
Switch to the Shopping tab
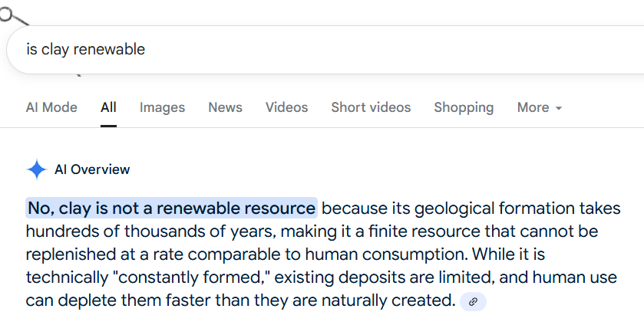coord(464,108)
